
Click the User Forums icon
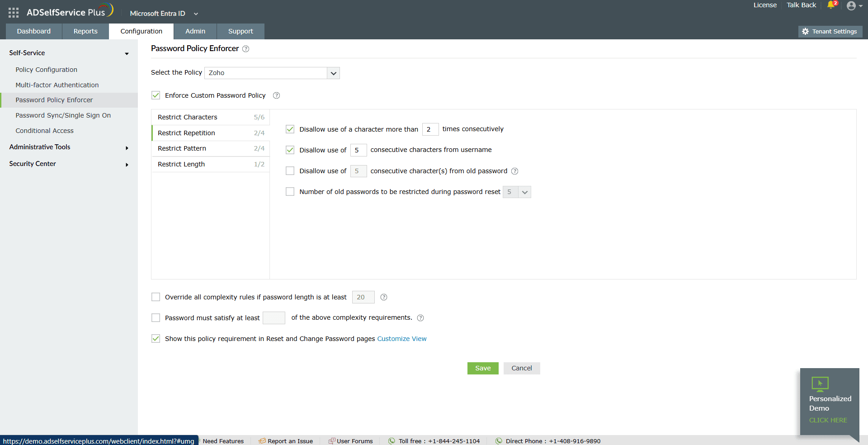[x=332, y=441]
